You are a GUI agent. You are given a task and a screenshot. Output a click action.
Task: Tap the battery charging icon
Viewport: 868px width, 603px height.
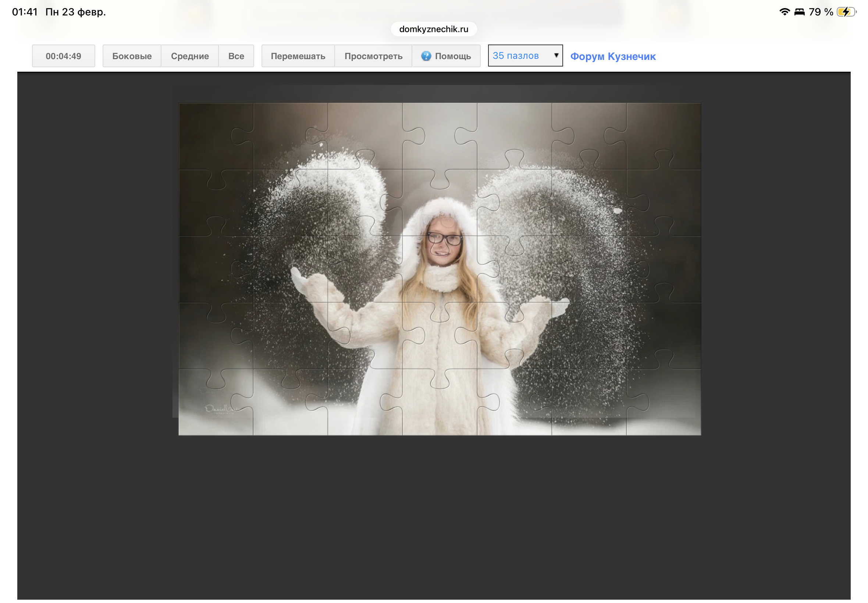846,12
